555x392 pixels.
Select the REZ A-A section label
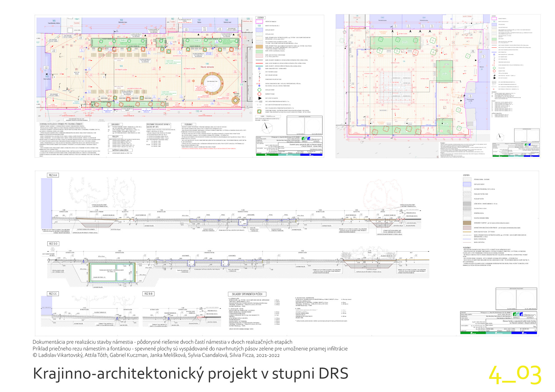(53, 175)
